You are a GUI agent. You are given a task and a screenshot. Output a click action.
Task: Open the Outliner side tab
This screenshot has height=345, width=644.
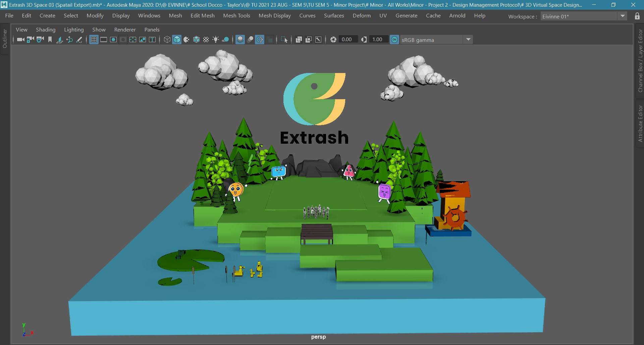(x=5, y=39)
